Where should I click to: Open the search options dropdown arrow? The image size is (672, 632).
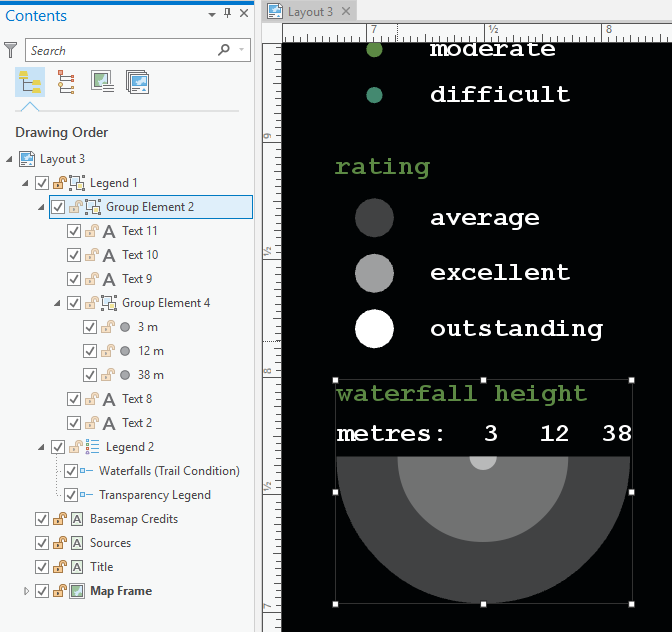(242, 50)
